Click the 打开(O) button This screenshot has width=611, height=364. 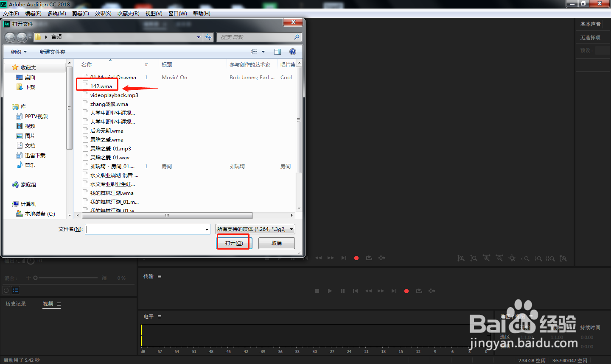(x=234, y=243)
